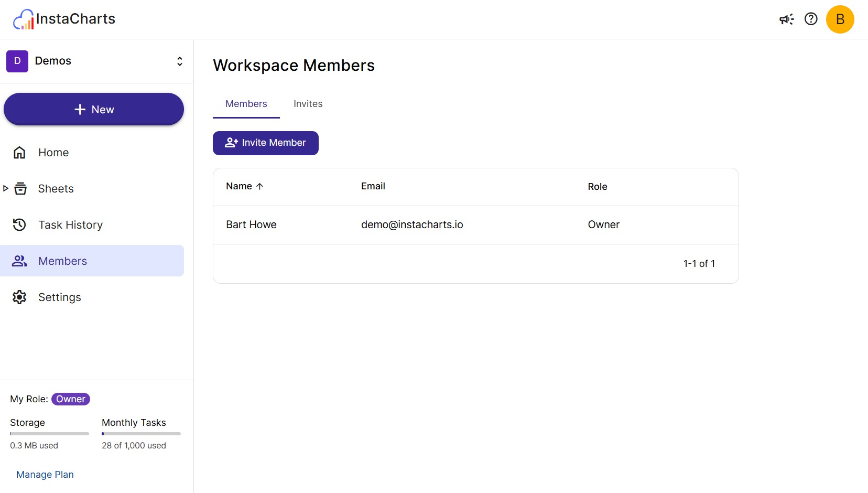
Task: Click the Owner role badge
Action: coord(70,399)
